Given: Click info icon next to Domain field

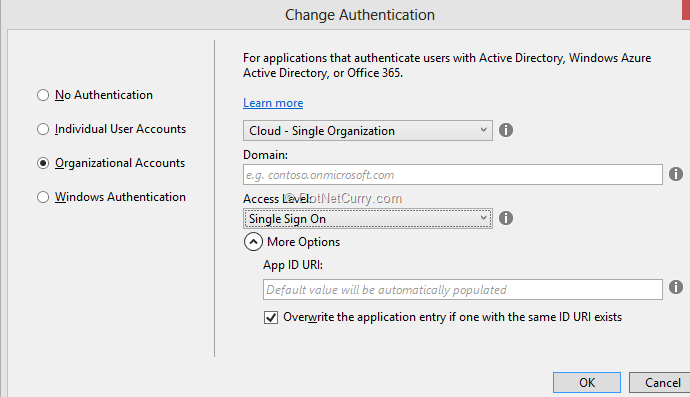Looking at the screenshot, I should 676,174.
